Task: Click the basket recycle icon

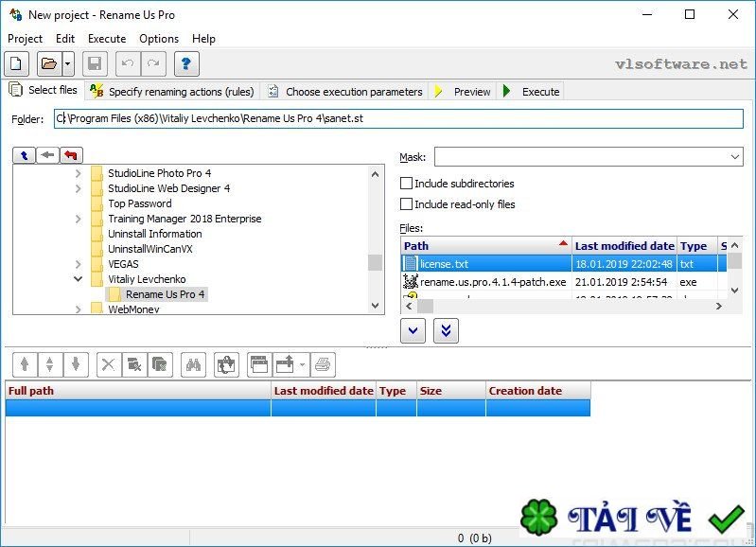Action: (x=226, y=364)
